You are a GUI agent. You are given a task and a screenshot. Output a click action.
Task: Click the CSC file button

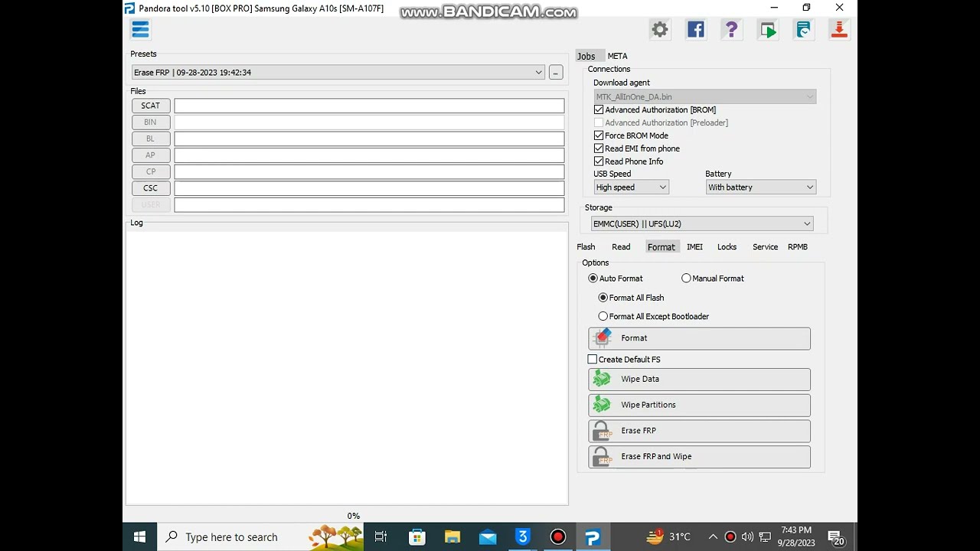point(151,188)
